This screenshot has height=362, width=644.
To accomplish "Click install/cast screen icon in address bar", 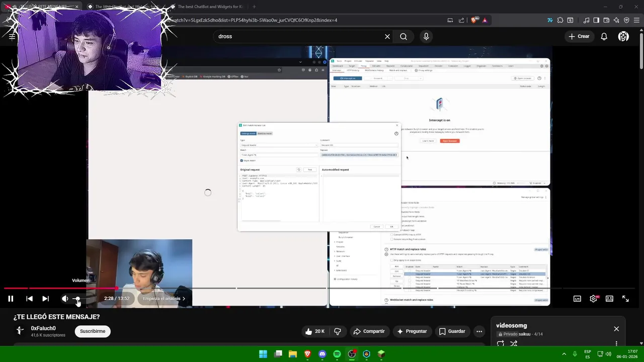I will (x=450, y=20).
